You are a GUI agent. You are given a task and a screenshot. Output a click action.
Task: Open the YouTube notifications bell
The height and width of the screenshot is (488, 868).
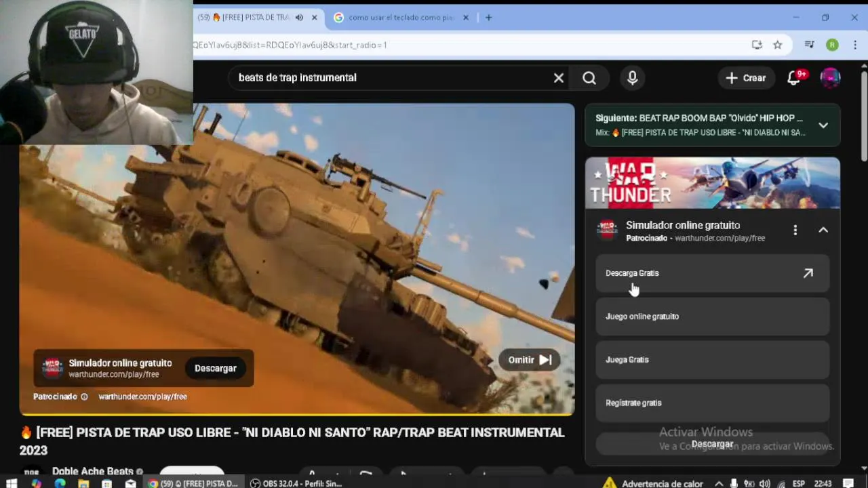coord(794,78)
